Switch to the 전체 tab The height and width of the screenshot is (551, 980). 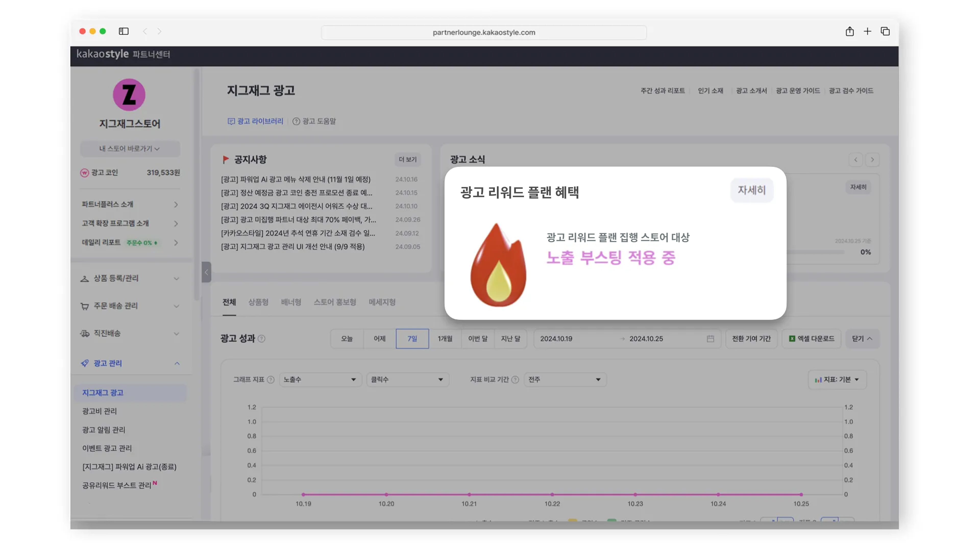[229, 302]
